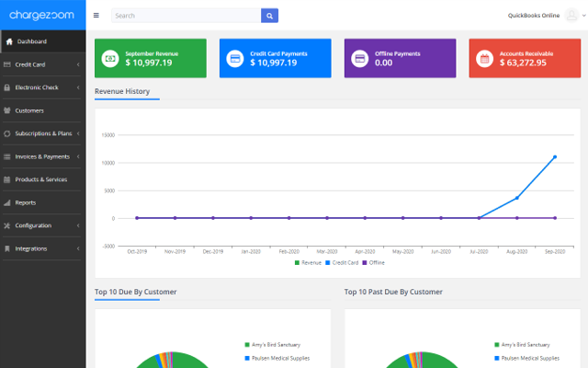
Task: Click the Jul-2020 data point on the chart
Action: pos(479,218)
